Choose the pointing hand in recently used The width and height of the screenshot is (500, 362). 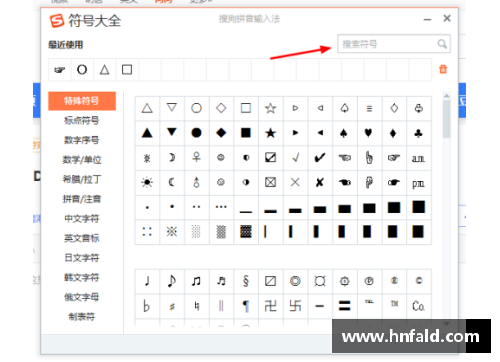[x=60, y=70]
